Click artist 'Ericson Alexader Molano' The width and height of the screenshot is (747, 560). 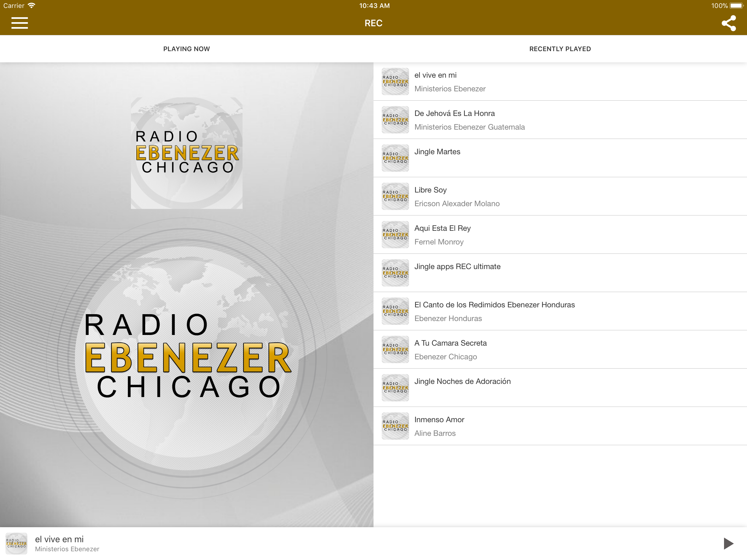coord(457,204)
